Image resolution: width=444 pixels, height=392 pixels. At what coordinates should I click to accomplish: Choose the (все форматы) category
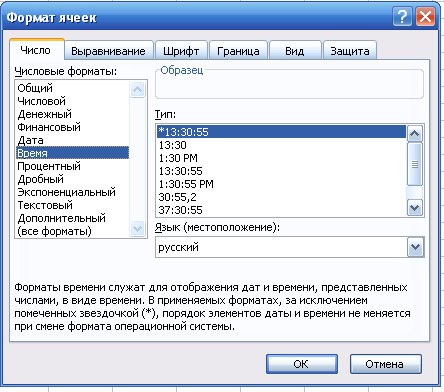click(72, 231)
